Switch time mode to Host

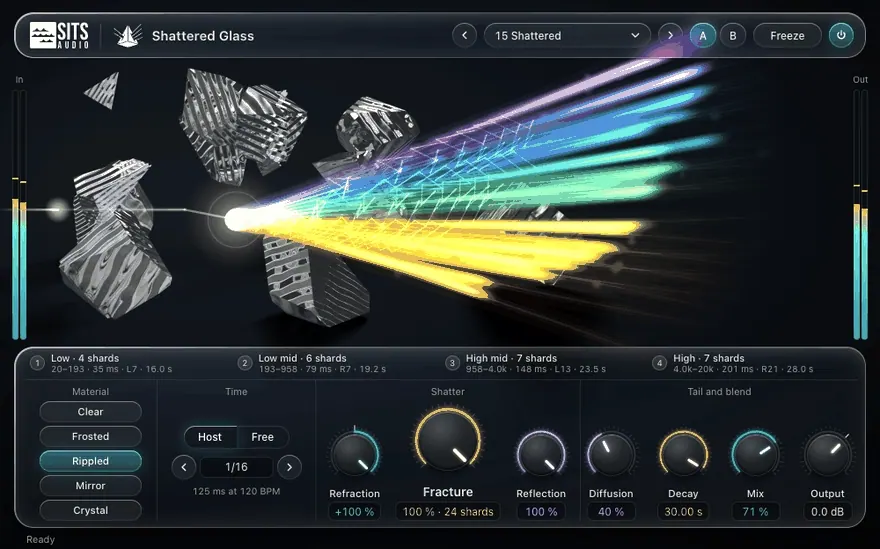coord(210,437)
